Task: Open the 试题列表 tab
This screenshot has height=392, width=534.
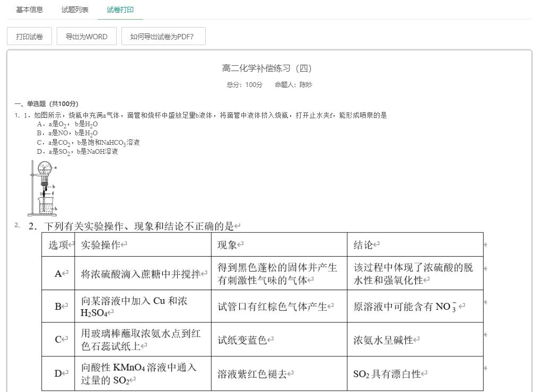Action: [x=75, y=10]
